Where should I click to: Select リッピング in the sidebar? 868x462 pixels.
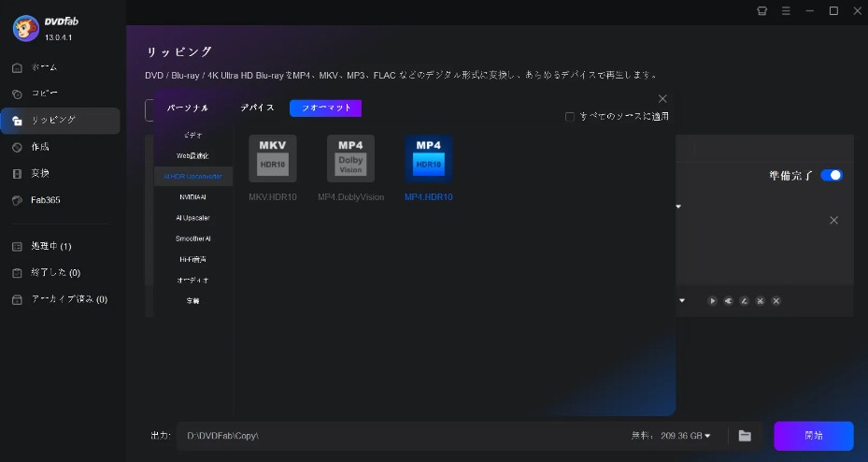[61, 121]
